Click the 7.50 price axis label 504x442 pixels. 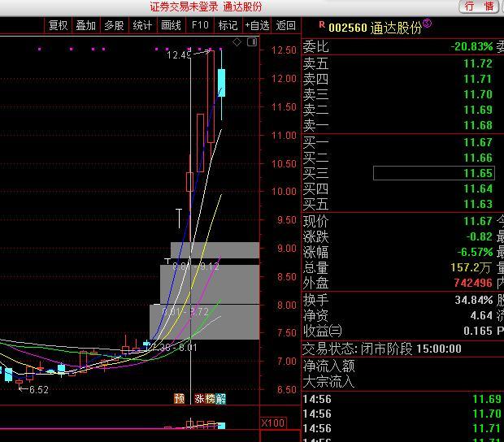pyautogui.click(x=287, y=333)
